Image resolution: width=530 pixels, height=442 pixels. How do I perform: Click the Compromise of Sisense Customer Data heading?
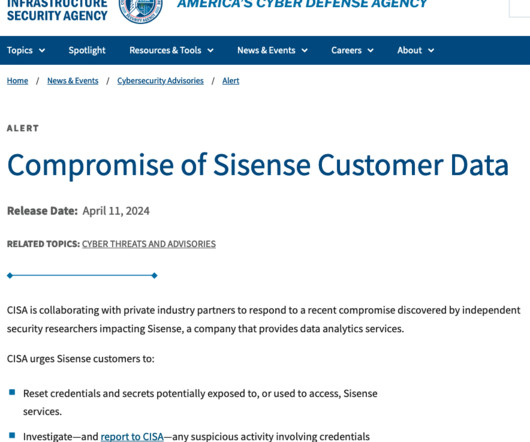pyautogui.click(x=258, y=165)
